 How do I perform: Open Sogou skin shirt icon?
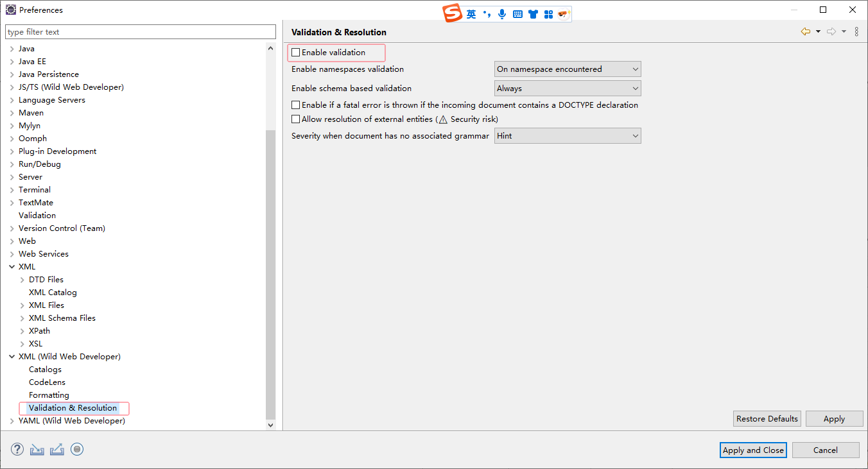[x=533, y=14]
